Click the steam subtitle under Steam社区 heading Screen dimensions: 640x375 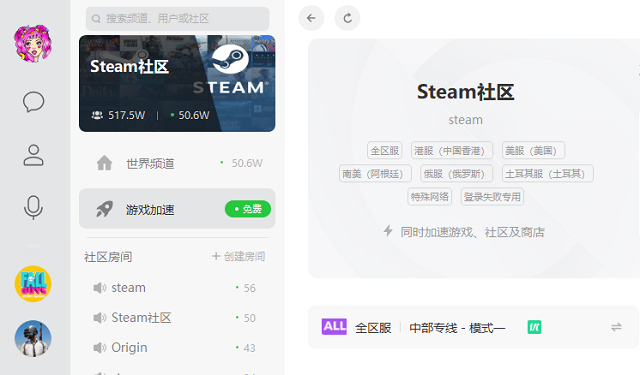coord(465,120)
